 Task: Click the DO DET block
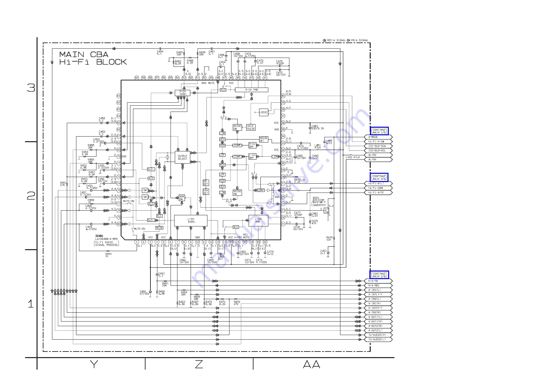pos(206,183)
